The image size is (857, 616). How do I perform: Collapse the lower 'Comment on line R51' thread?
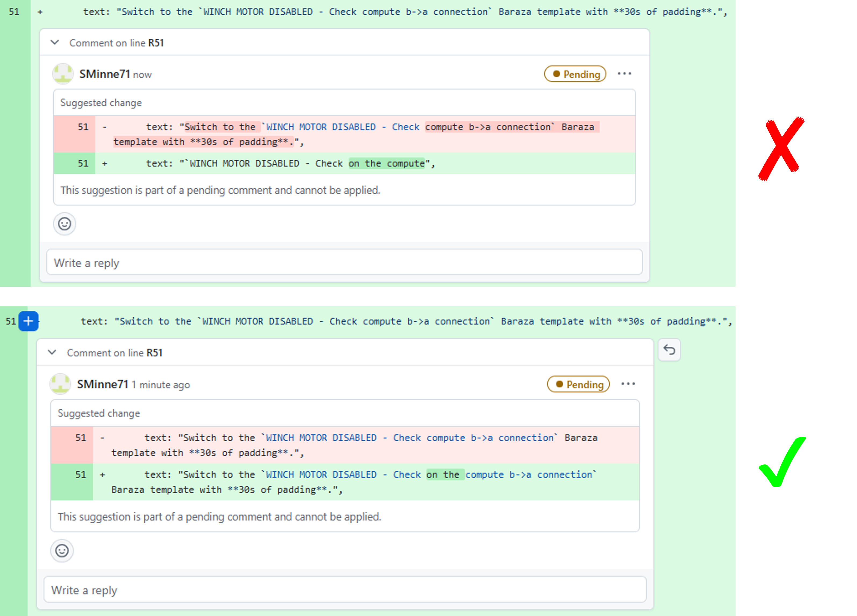52,352
